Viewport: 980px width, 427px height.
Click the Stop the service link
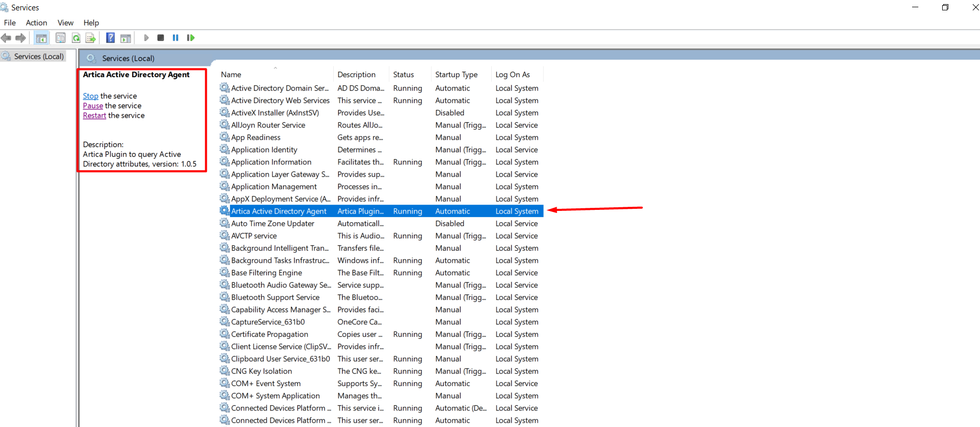coord(90,96)
